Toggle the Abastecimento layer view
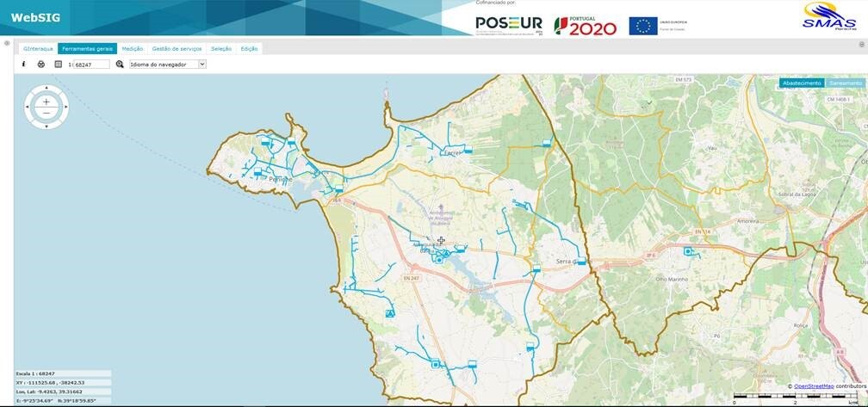This screenshot has width=868, height=407. 802,83
